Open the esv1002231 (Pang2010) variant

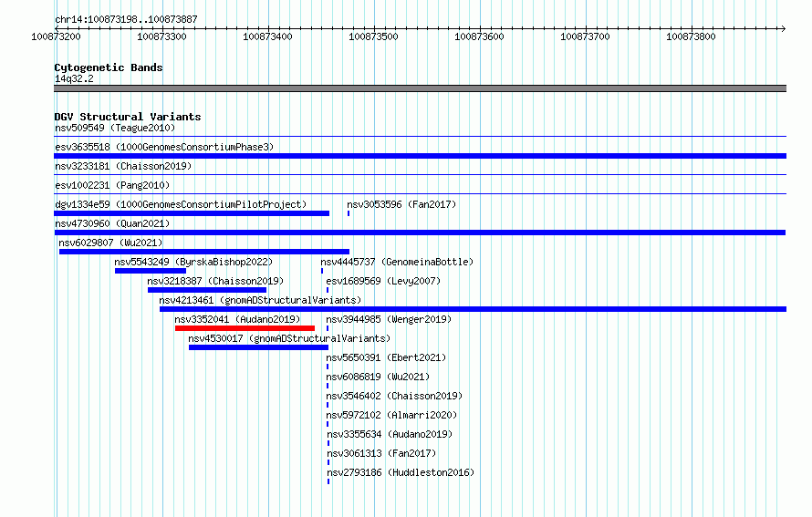(112, 185)
